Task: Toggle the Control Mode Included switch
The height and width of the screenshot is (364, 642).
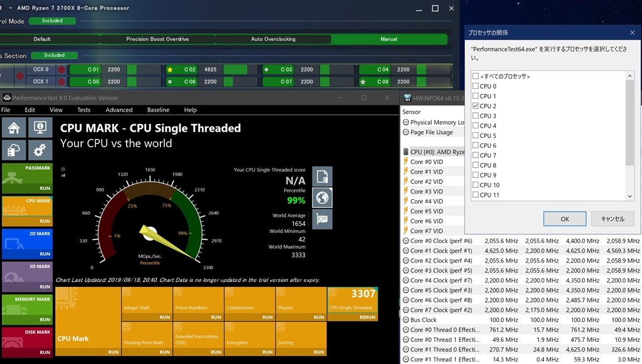Action: point(53,21)
